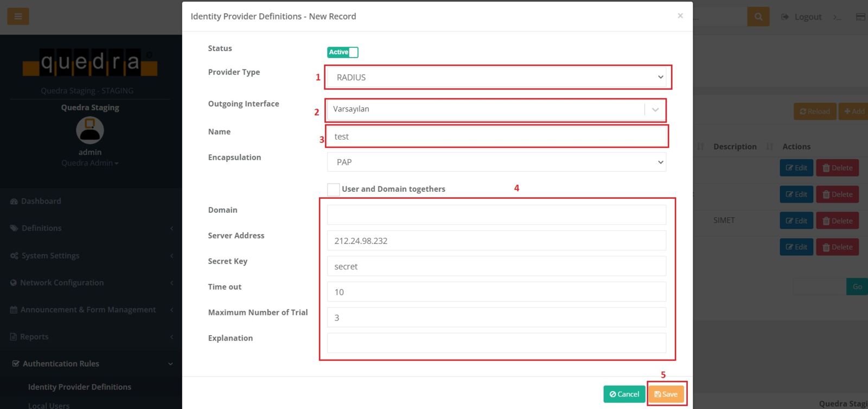Image resolution: width=868 pixels, height=409 pixels.
Task: Click the admin user avatar
Action: (90, 130)
